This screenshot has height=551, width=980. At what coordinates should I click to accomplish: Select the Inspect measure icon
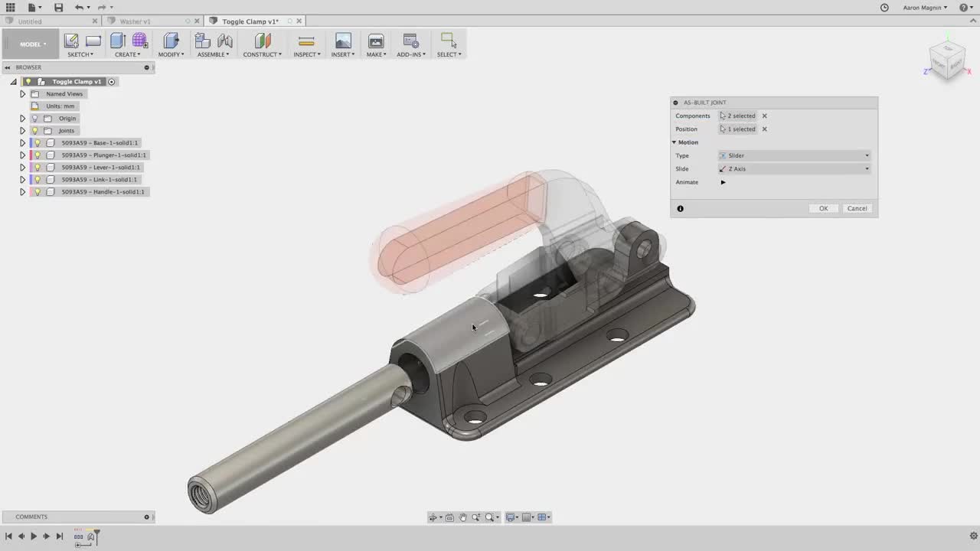[x=306, y=41]
